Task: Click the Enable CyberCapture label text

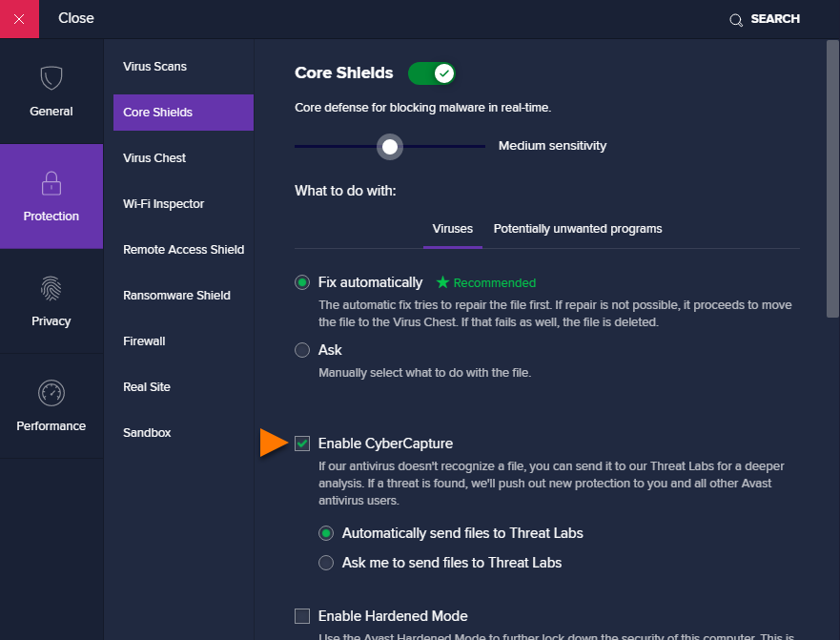Action: point(385,444)
